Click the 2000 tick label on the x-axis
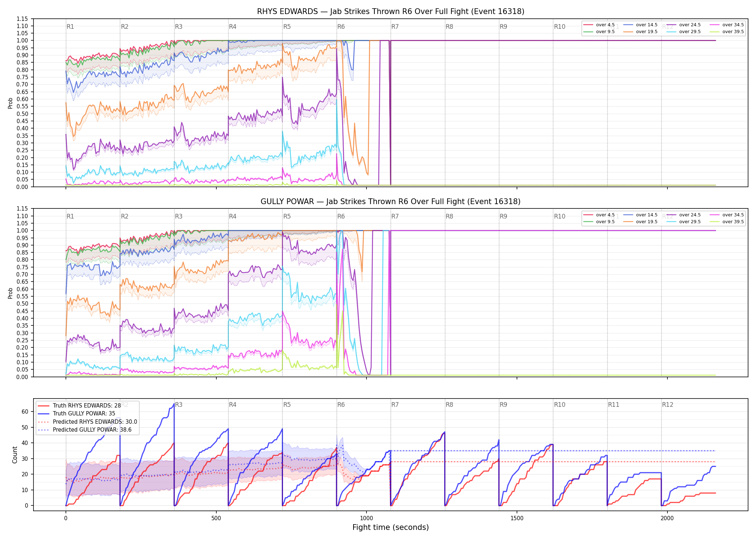The image size is (756, 540). tap(667, 518)
